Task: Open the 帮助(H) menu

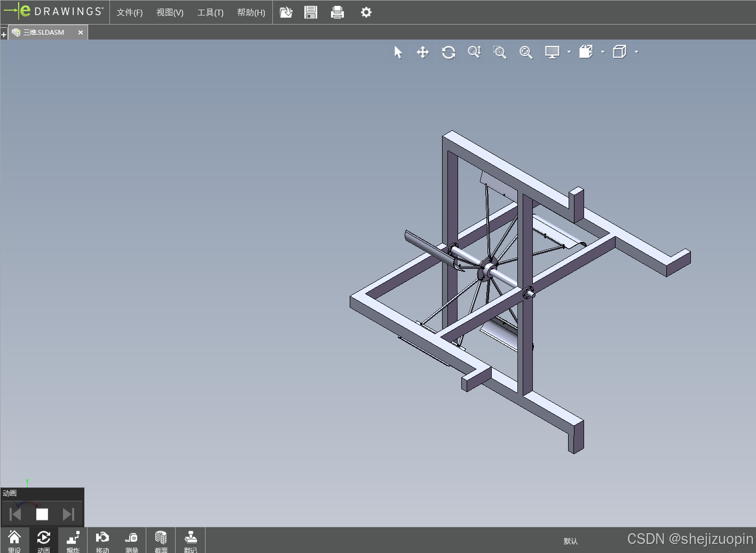Action: coord(251,12)
